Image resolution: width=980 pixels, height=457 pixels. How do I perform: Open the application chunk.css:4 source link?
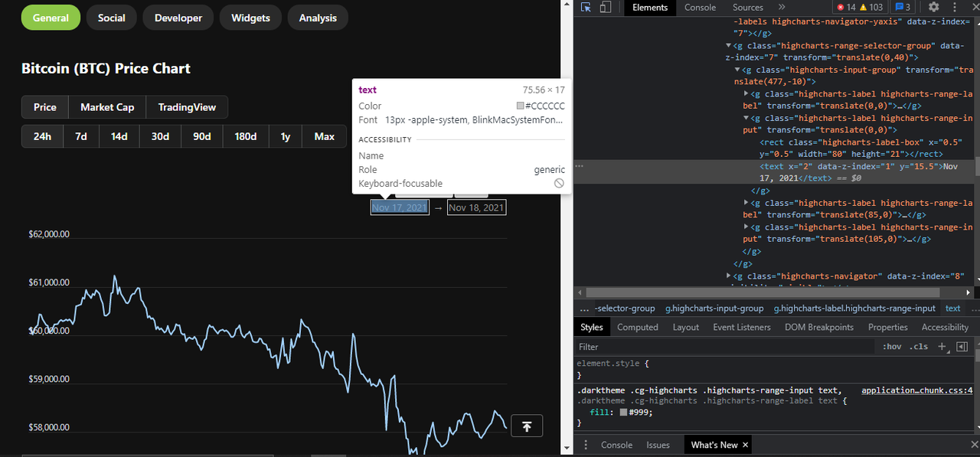(x=917, y=390)
